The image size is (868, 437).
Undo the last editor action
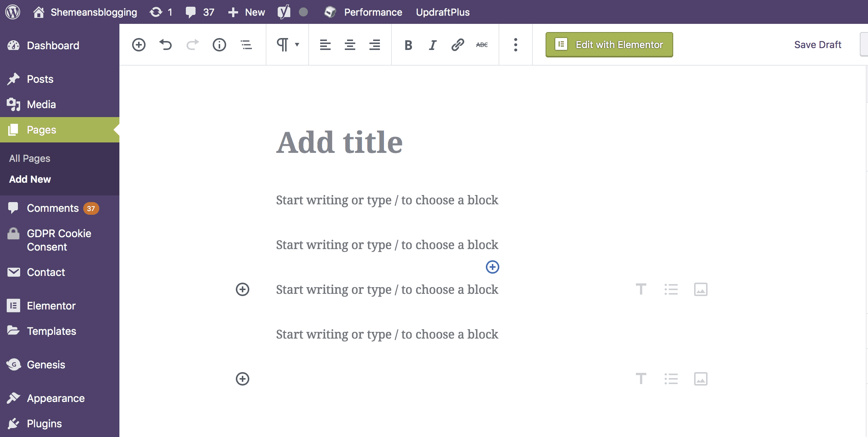pos(166,45)
